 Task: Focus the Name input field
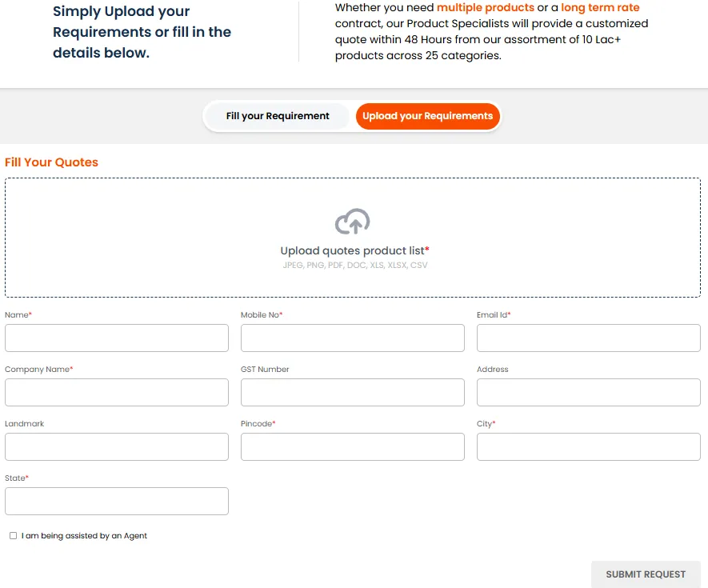click(x=117, y=338)
